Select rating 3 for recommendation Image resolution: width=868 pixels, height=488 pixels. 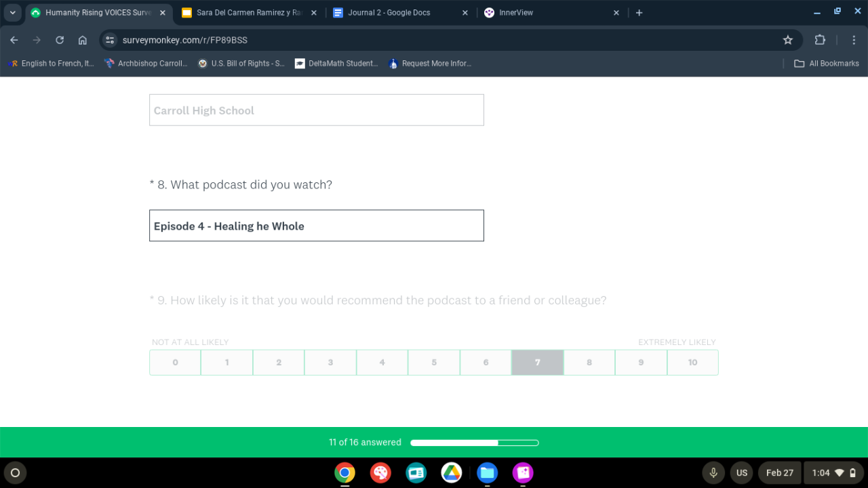tap(330, 363)
